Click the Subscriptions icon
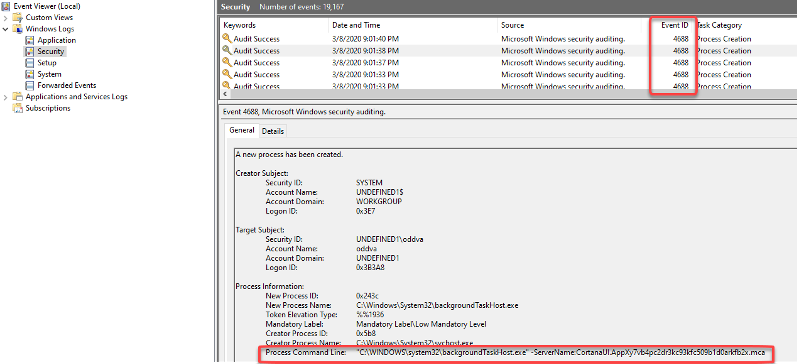797x364 pixels. pos(18,108)
